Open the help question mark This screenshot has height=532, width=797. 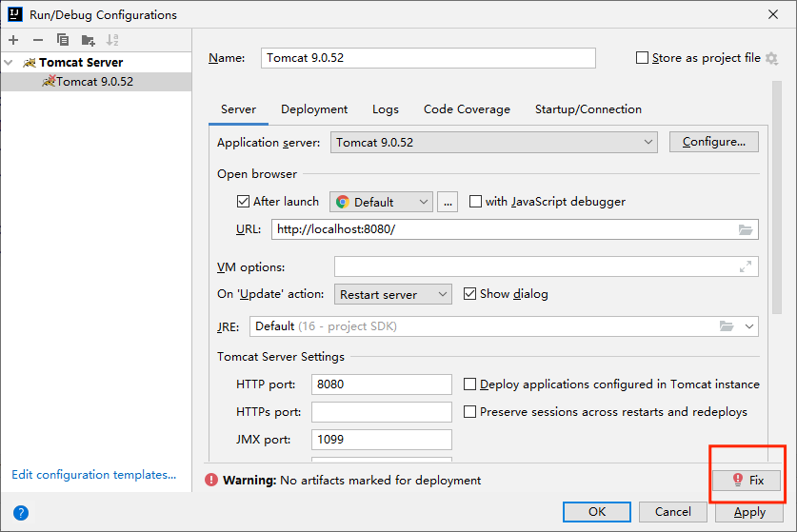21,513
